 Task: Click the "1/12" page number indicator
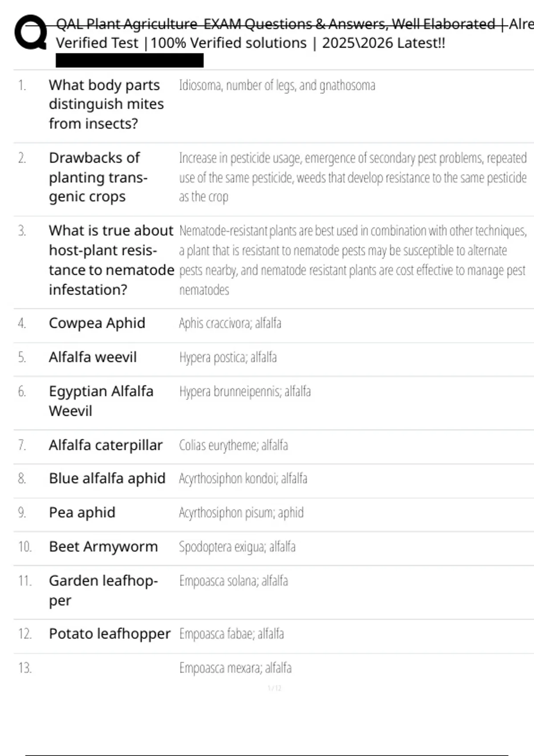[x=274, y=688]
